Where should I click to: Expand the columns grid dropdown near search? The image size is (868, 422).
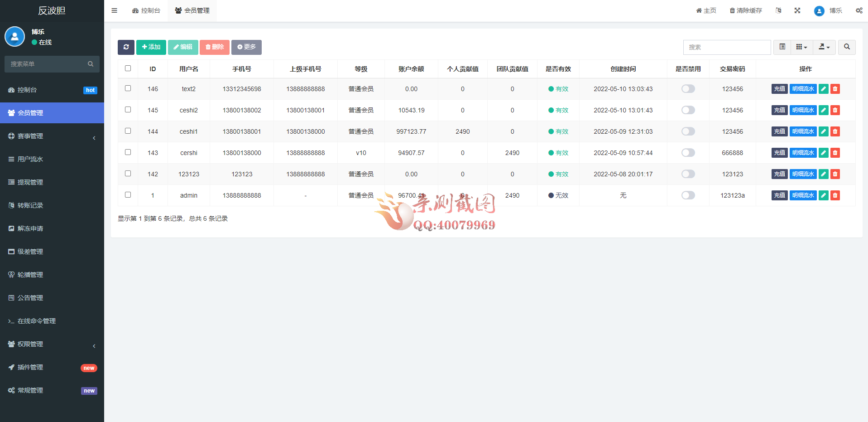coord(801,47)
